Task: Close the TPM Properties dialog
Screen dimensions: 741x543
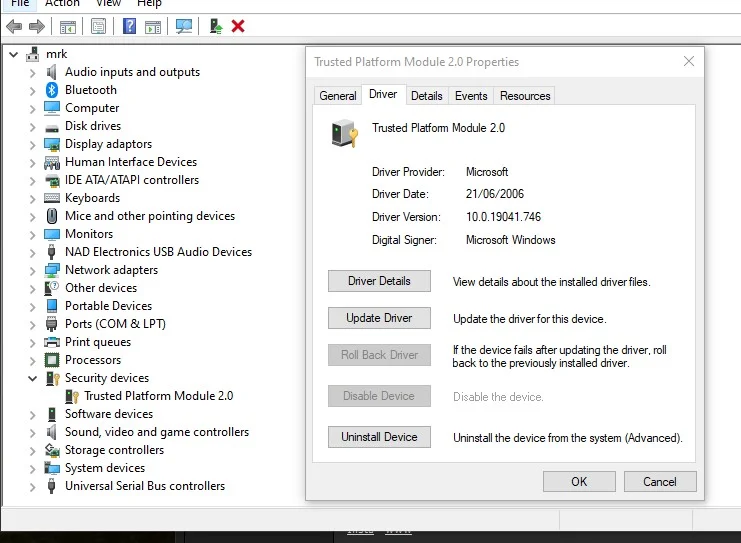Action: (x=689, y=61)
